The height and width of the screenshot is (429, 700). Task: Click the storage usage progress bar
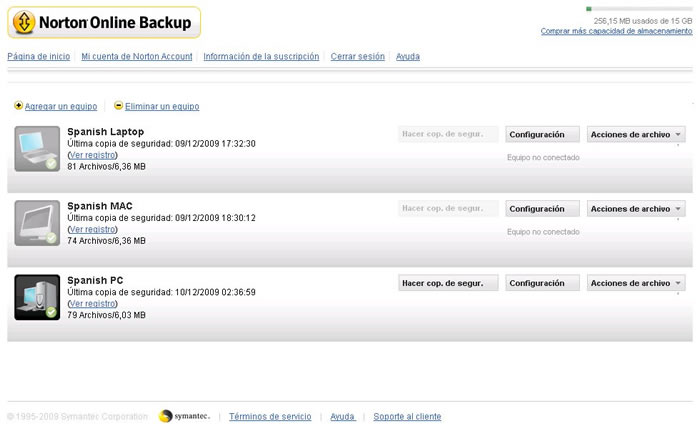639,9
